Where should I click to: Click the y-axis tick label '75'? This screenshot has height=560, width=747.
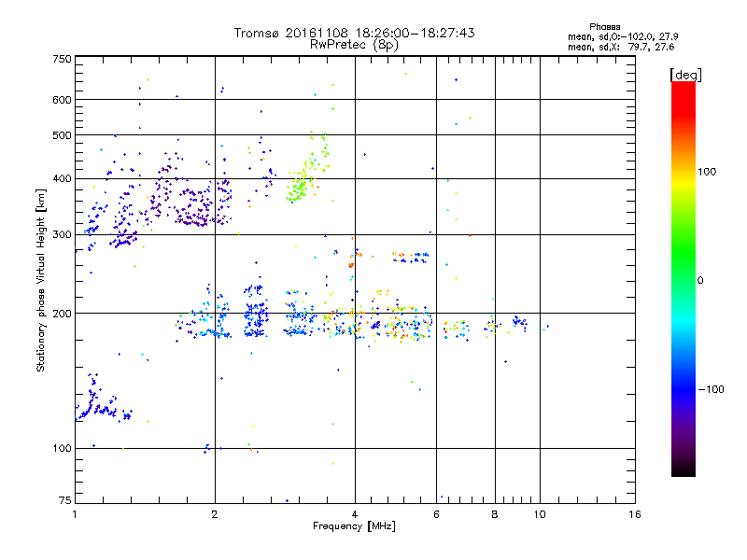[65, 500]
